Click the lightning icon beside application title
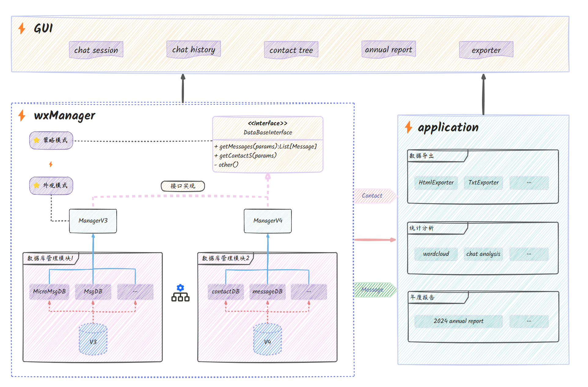588x387 pixels. click(x=408, y=127)
